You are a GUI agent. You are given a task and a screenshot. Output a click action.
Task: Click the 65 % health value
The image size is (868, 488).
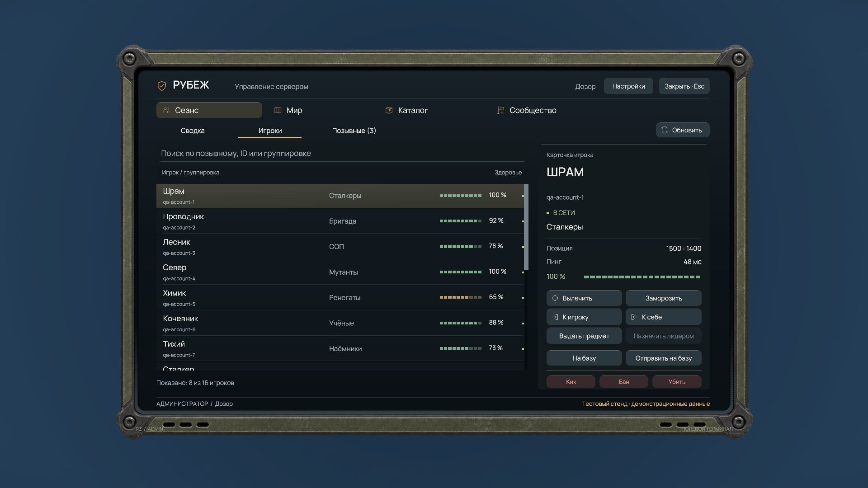tap(496, 297)
